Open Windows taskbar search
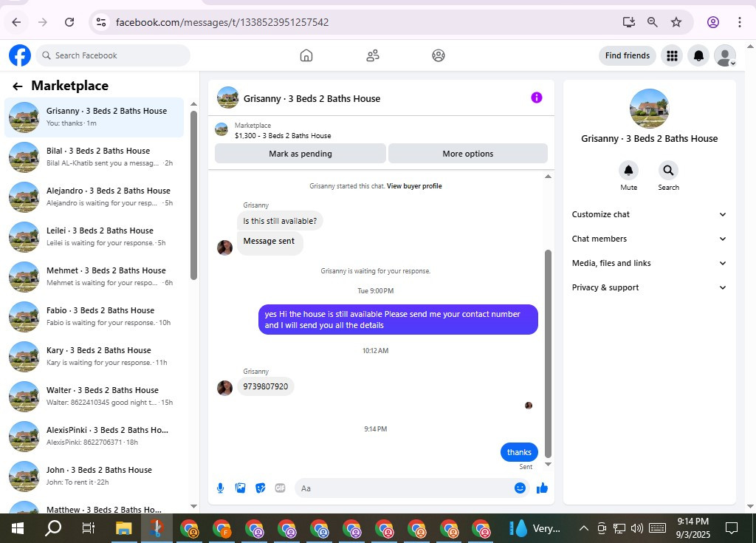 pyautogui.click(x=53, y=528)
